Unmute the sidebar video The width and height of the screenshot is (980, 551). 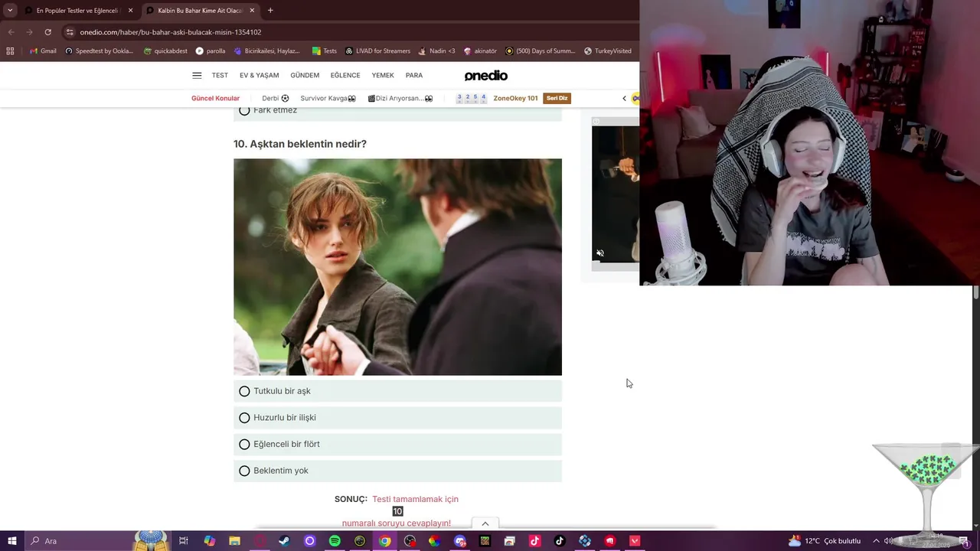click(x=600, y=253)
